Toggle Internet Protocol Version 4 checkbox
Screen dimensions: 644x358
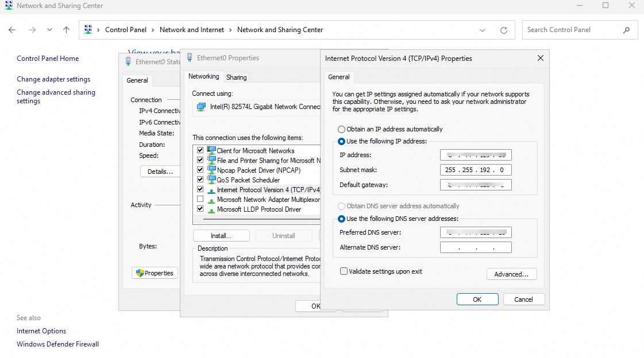pyautogui.click(x=200, y=189)
